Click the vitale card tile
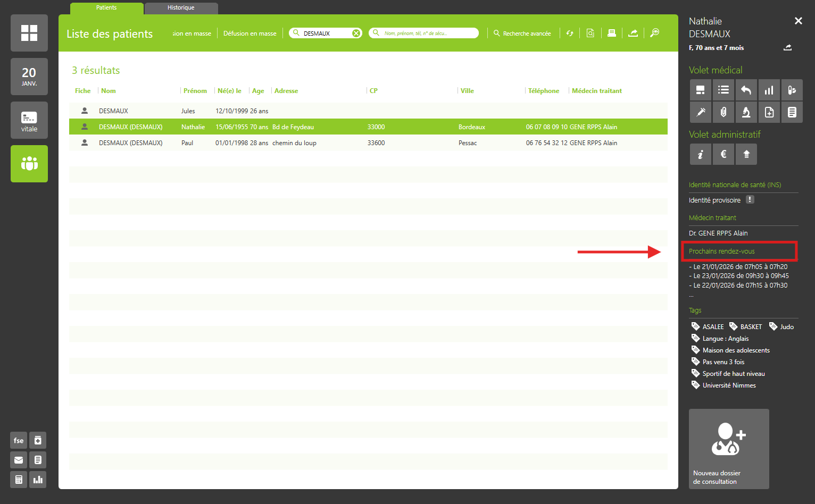This screenshot has height=504, width=815. pos(29,120)
